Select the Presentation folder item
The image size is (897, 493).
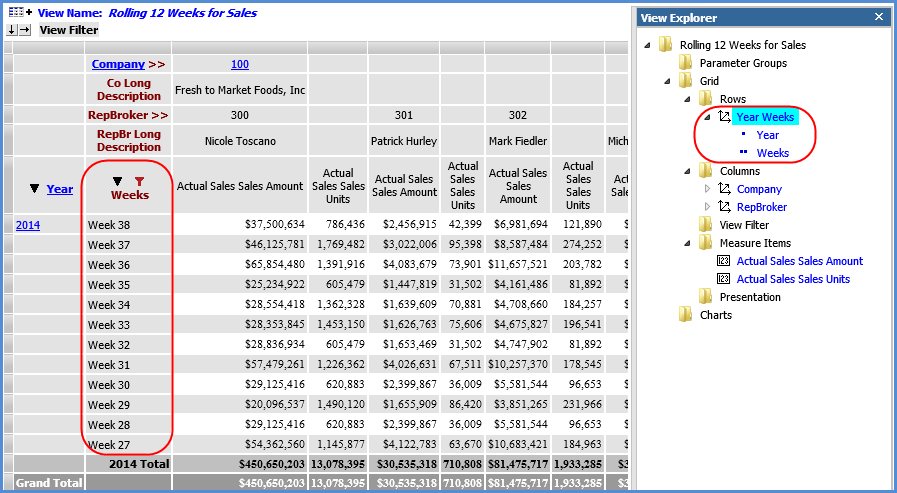750,297
